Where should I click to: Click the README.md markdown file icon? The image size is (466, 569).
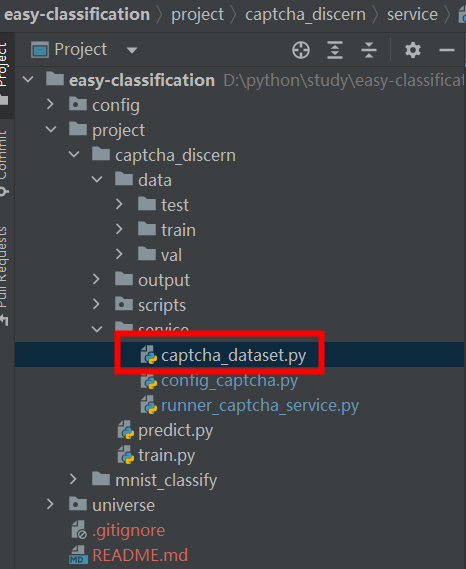coord(78,555)
